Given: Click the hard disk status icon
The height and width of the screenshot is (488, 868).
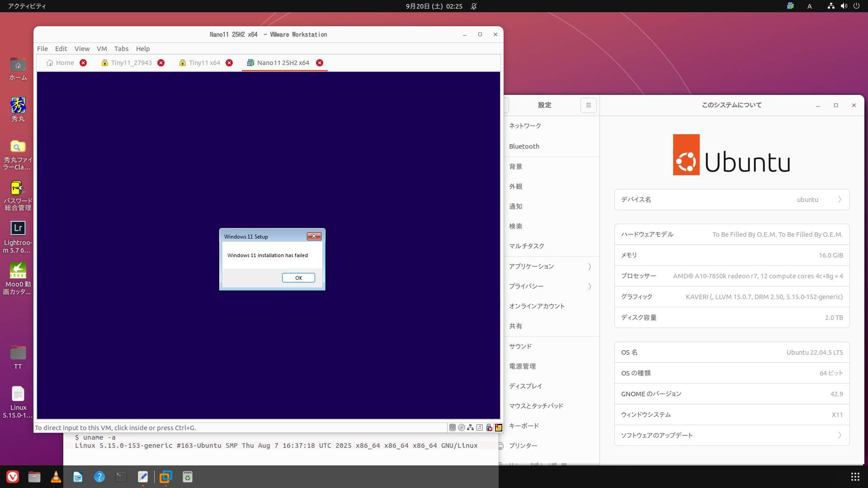Looking at the screenshot, I should (452, 427).
